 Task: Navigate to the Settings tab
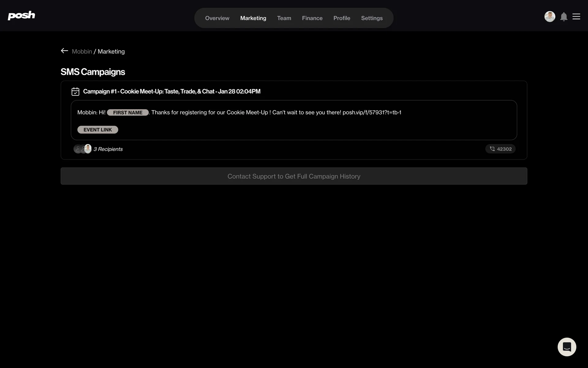(372, 18)
